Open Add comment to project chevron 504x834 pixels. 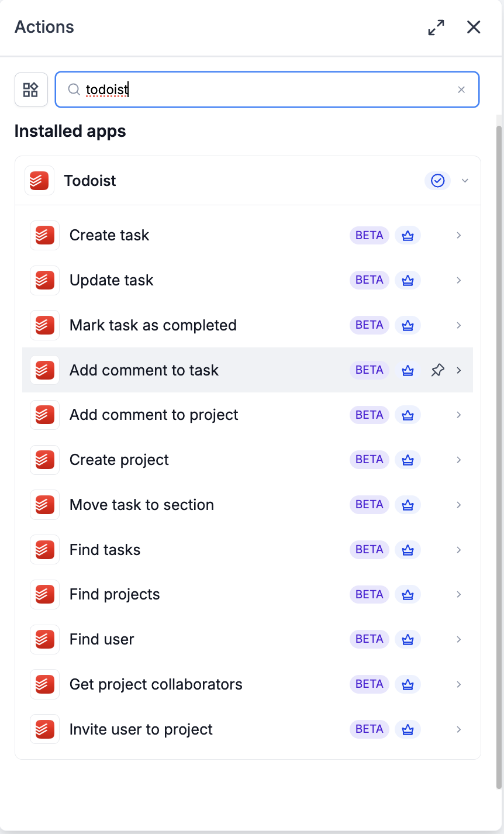click(459, 415)
